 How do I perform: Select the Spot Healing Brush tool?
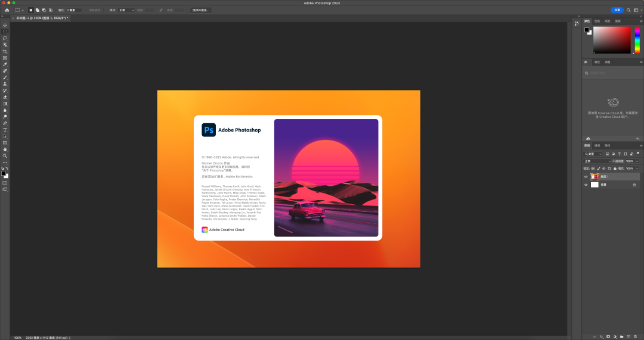tap(5, 71)
